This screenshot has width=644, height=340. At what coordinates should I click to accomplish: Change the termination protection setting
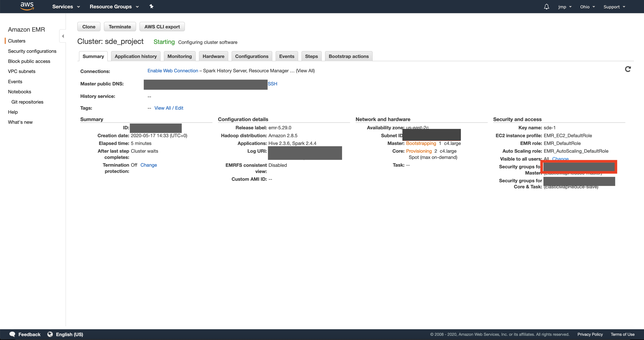tap(149, 165)
